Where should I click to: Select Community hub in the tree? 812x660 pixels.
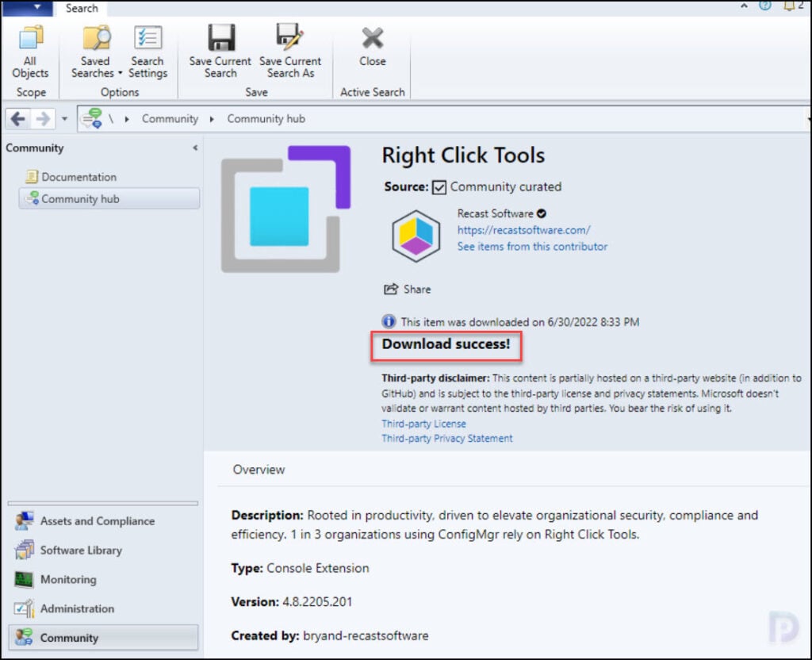click(109, 199)
